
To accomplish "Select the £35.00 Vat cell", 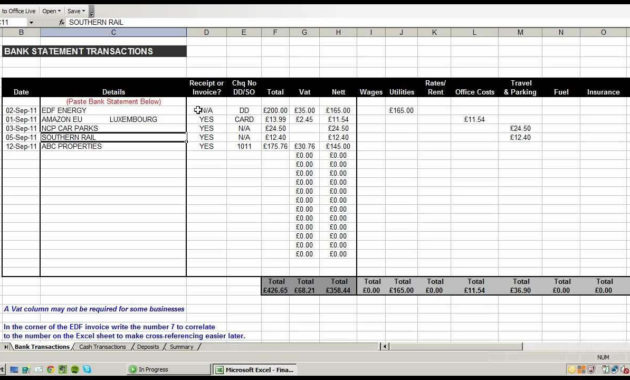I will 305,110.
